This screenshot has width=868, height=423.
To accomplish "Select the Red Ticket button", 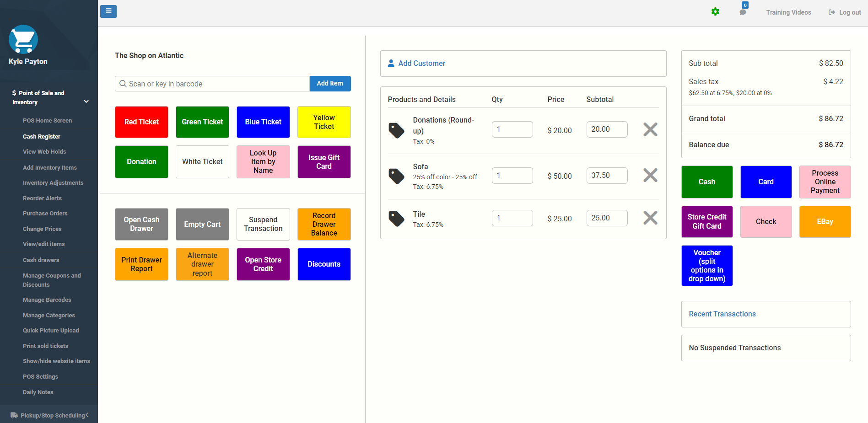I will [141, 122].
